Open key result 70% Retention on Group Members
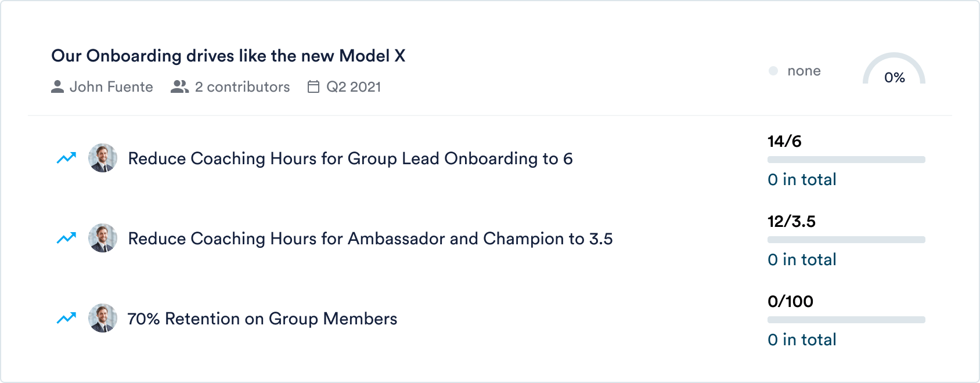This screenshot has width=980, height=383. pyautogui.click(x=262, y=319)
